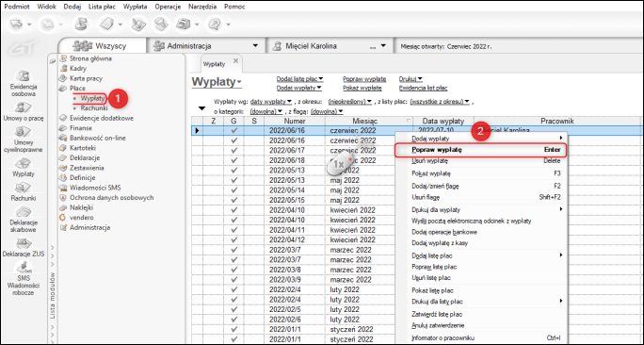Open Umowy o pracę module icon

pos(24,107)
